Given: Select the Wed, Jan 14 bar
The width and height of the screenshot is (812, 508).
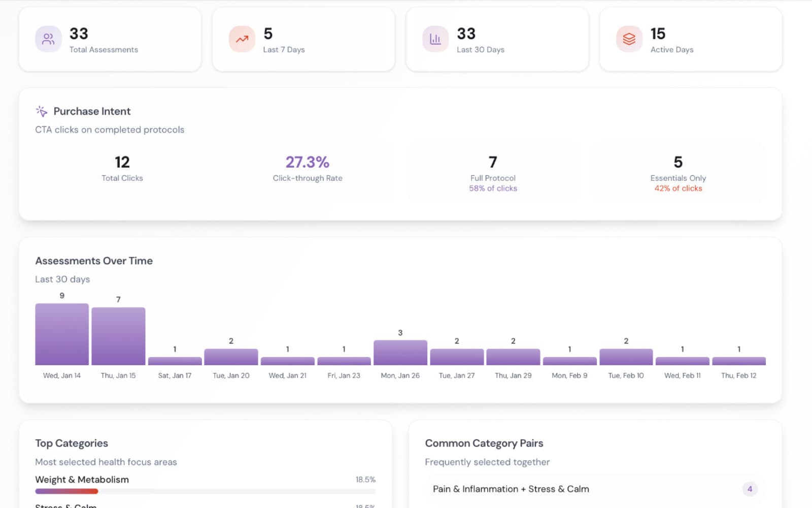Looking at the screenshot, I should pyautogui.click(x=61, y=333).
